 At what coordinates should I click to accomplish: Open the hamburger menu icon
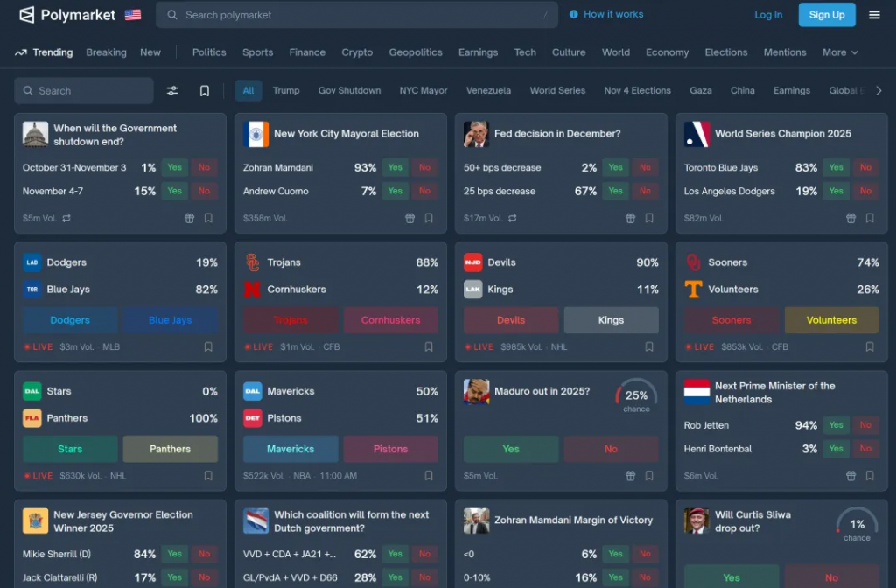874,15
